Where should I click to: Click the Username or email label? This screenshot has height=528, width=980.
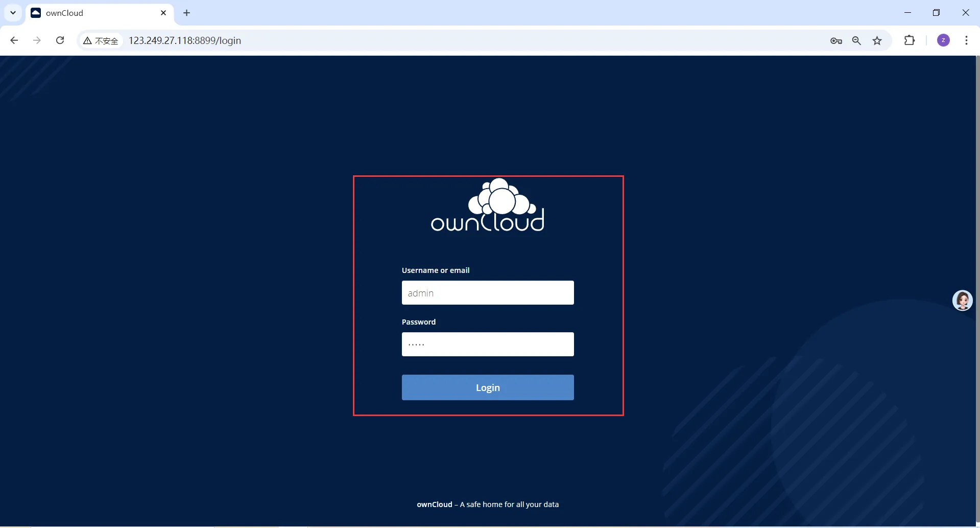[436, 270]
